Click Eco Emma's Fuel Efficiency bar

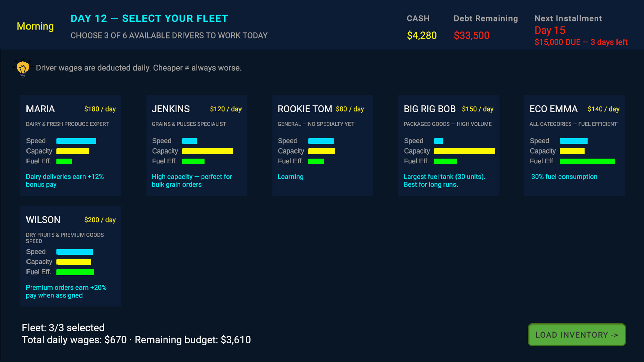click(587, 161)
